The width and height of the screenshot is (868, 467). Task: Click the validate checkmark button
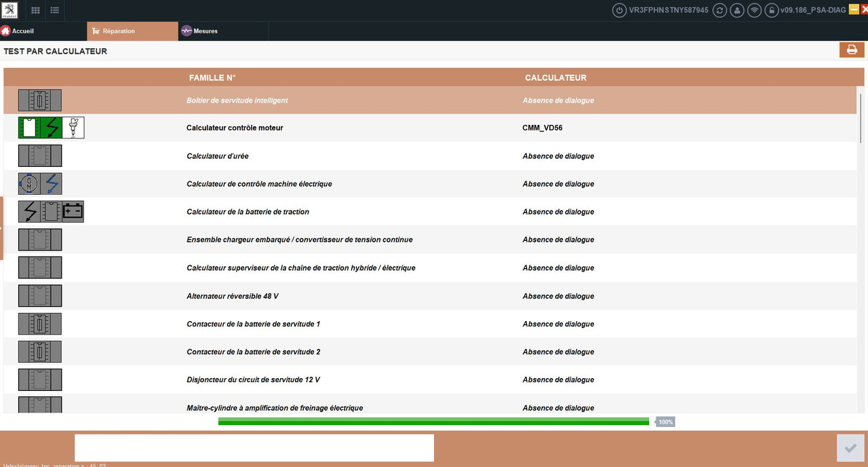point(850,448)
